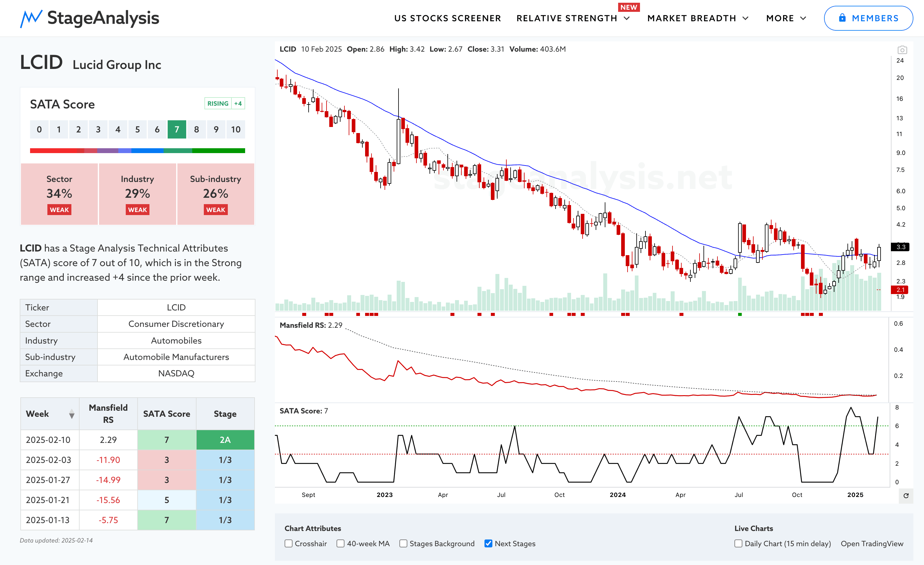The image size is (924, 565).
Task: Enable the Crosshair checkbox
Action: point(288,544)
